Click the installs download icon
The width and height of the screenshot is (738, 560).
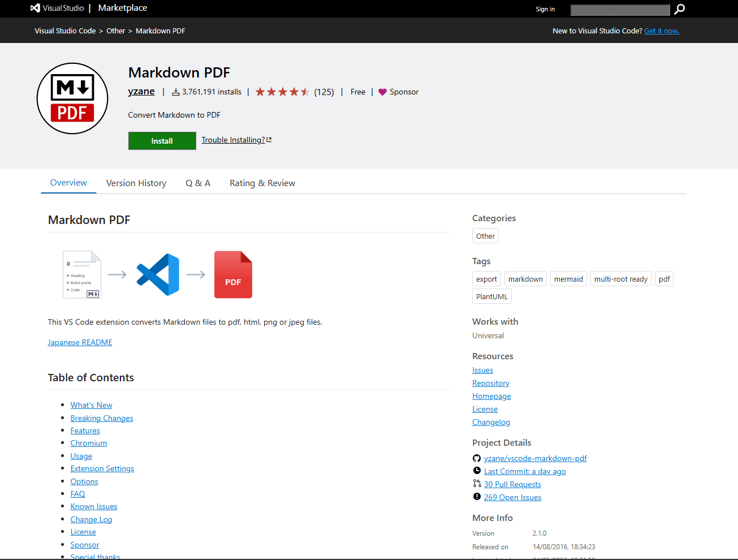[176, 92]
